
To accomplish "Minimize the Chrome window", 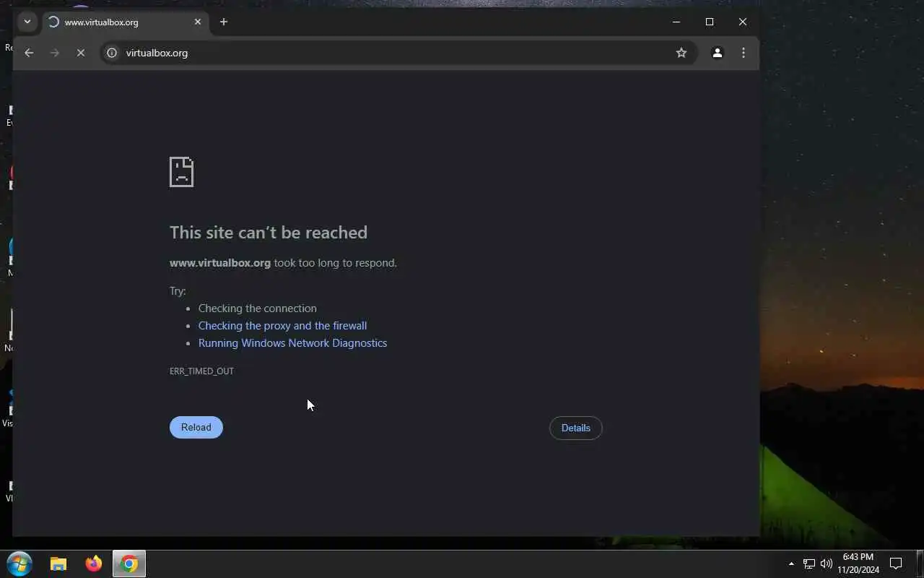I will (676, 22).
